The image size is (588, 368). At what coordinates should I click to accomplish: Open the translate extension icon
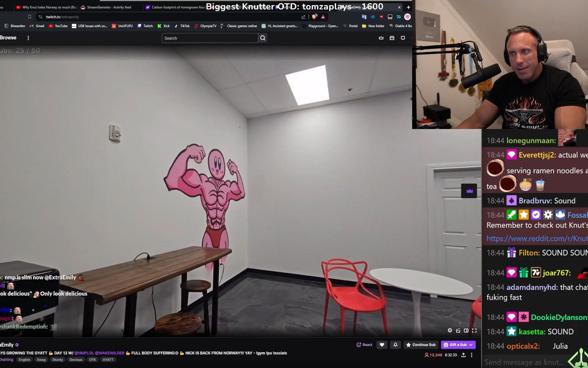click(364, 17)
